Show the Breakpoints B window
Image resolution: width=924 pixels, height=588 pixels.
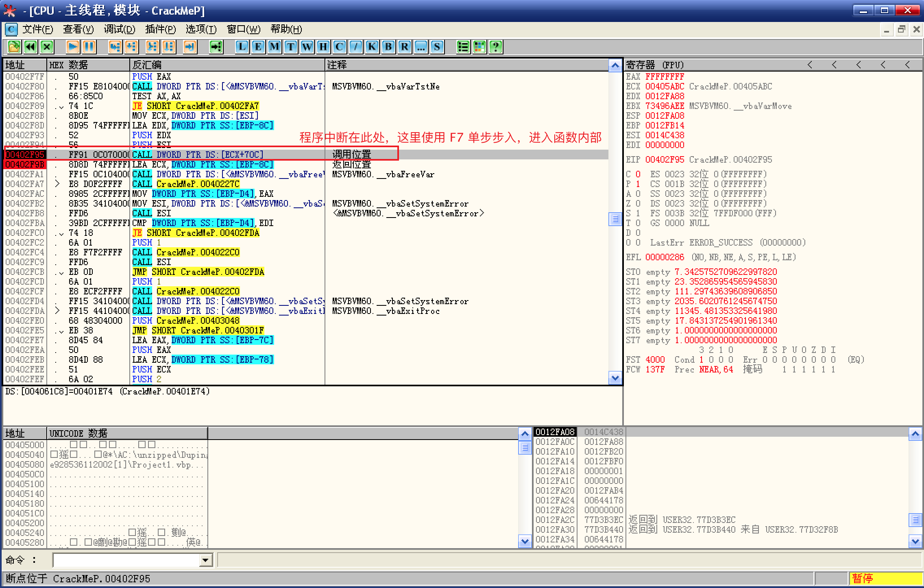(388, 47)
